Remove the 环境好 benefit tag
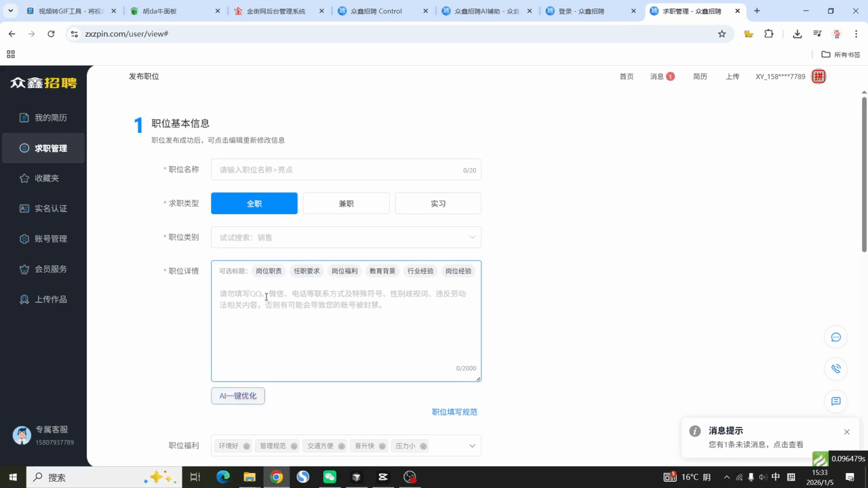 [x=246, y=446]
